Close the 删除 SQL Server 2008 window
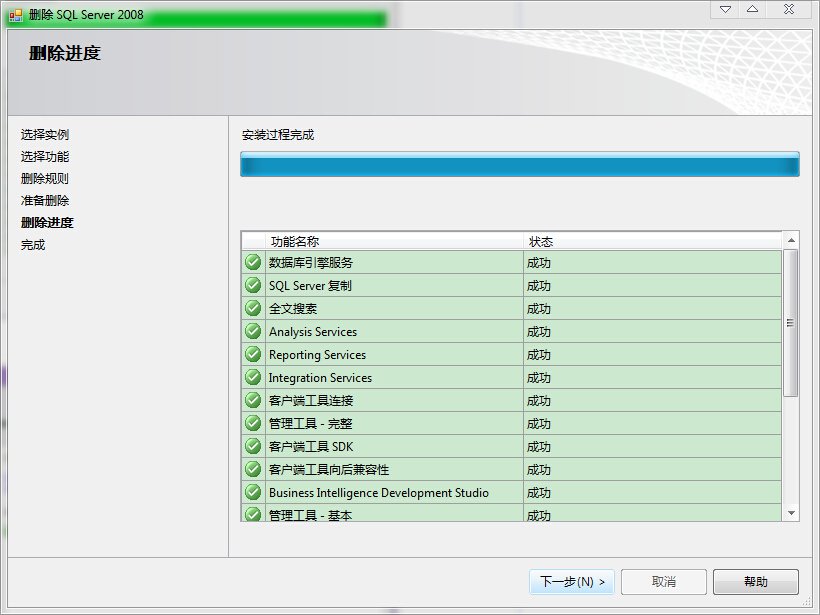The width and height of the screenshot is (820, 615). 789,9
